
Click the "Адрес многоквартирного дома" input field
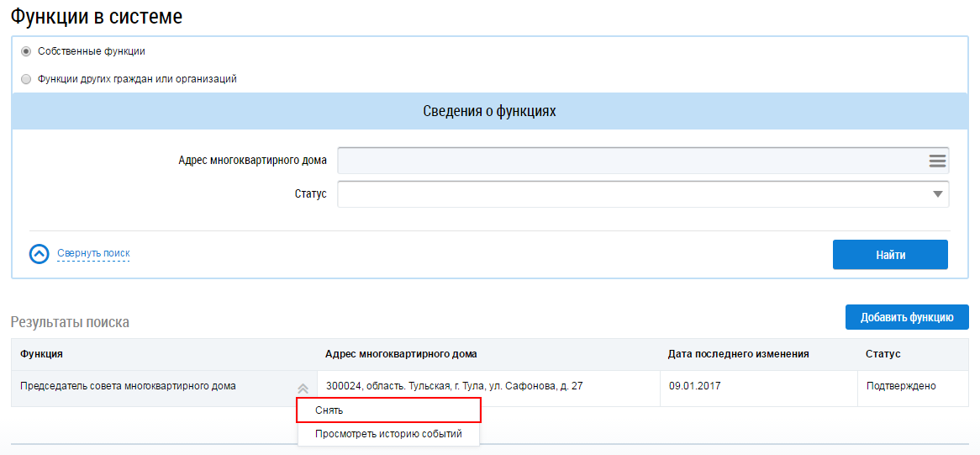point(630,161)
